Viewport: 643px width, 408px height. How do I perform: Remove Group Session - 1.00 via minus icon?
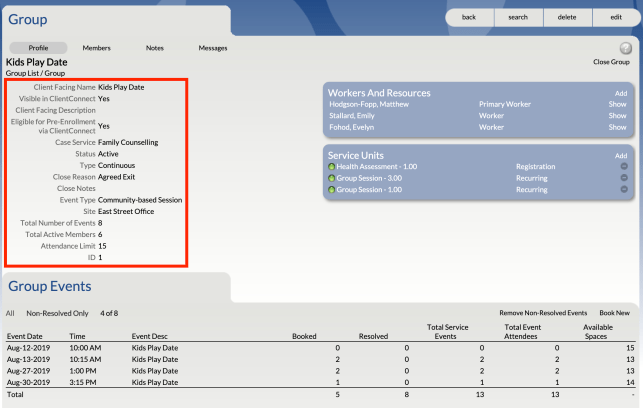tap(624, 189)
